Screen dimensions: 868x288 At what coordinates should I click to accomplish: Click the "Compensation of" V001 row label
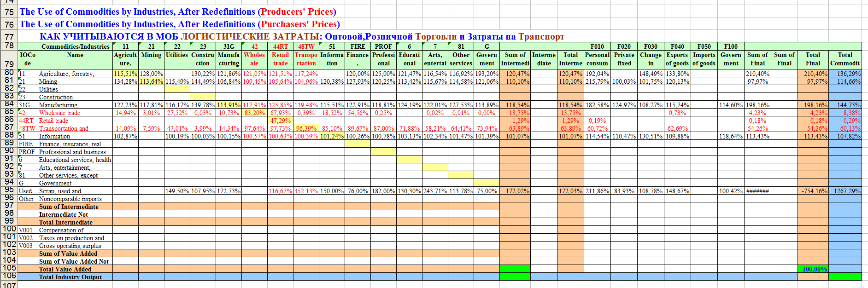pyautogui.click(x=61, y=230)
